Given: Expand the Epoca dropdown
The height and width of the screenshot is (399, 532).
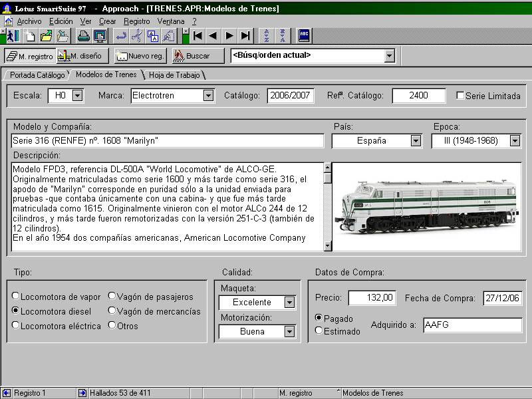Looking at the screenshot, I should click(x=515, y=141).
